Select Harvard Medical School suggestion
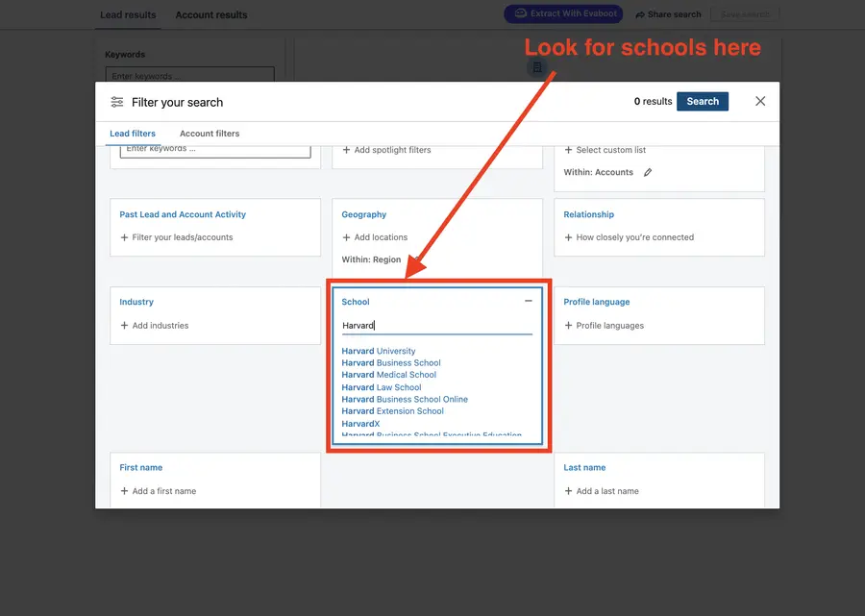The width and height of the screenshot is (865, 616). [389, 375]
